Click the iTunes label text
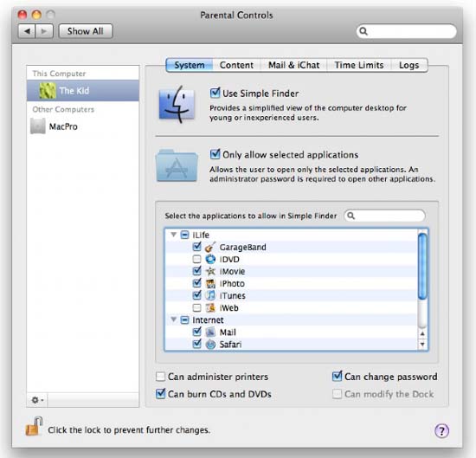Screen dimensions: 476x458 pos(233,295)
